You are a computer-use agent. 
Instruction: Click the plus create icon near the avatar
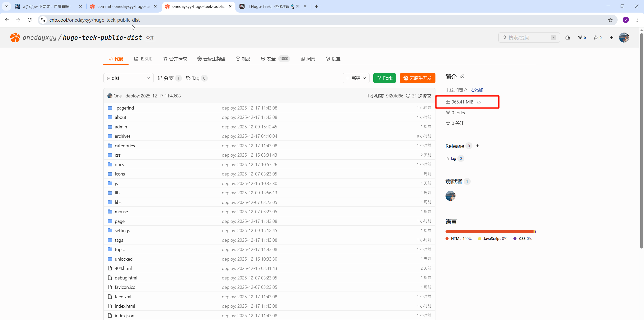pos(612,38)
